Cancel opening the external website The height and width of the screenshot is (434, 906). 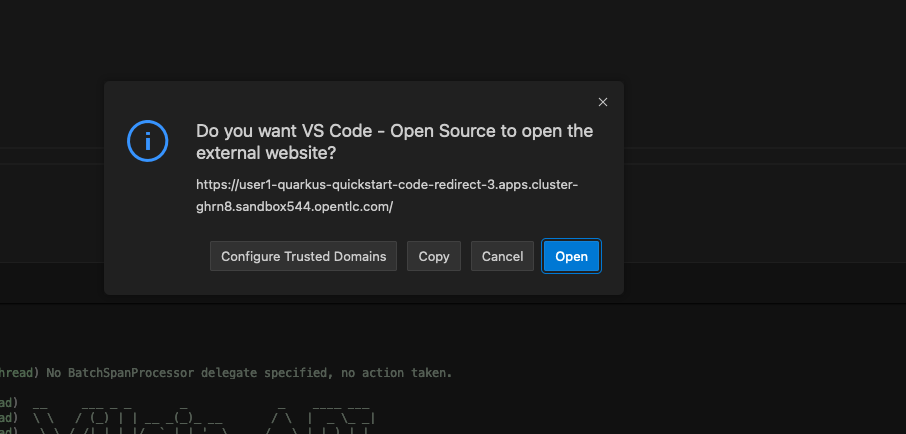(x=502, y=256)
